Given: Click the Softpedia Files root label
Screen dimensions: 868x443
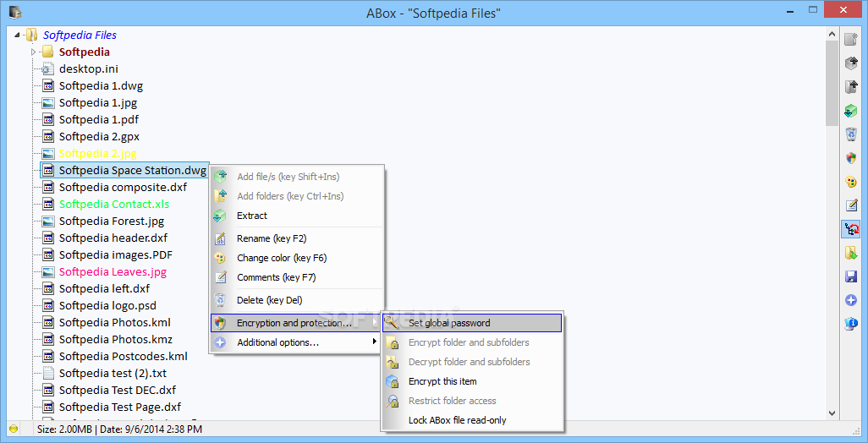Looking at the screenshot, I should (x=80, y=35).
